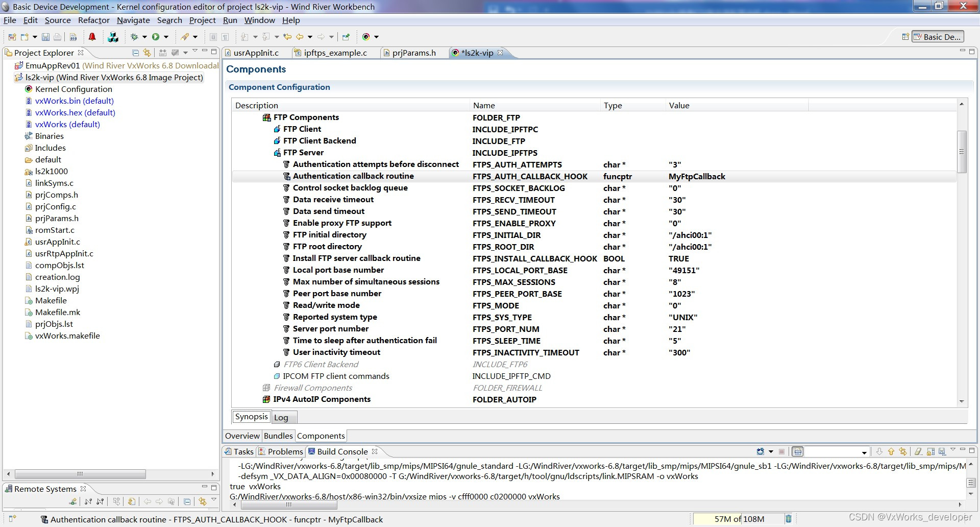Viewport: 980px width, 527px height.
Task: Open Project Explorer view menu triangle
Action: pyautogui.click(x=194, y=52)
